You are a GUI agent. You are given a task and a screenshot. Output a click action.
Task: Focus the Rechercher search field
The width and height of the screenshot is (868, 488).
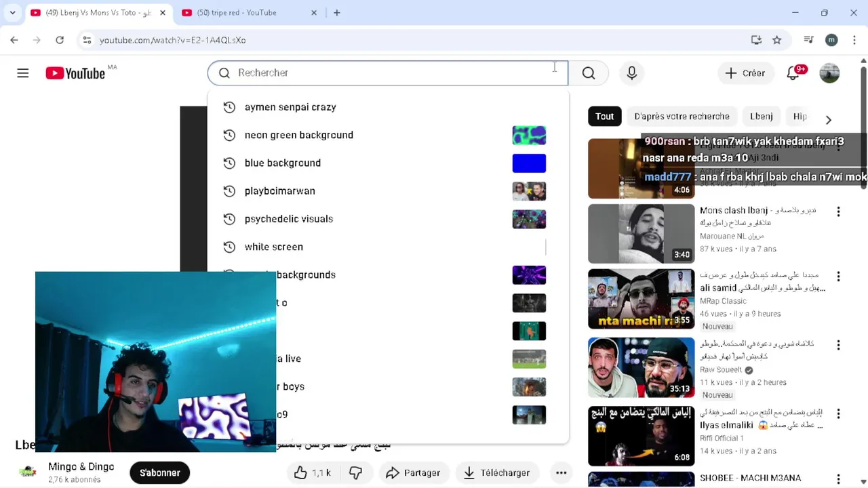coord(387,73)
